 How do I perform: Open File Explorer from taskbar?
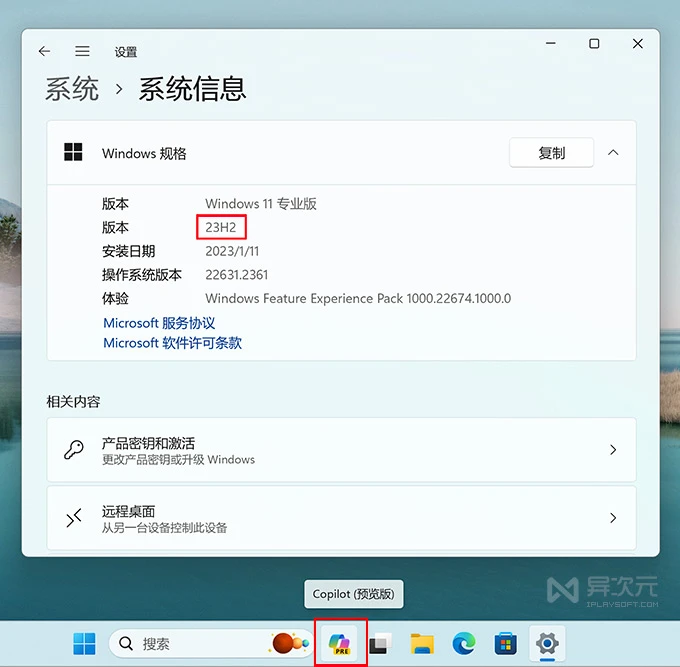point(422,644)
